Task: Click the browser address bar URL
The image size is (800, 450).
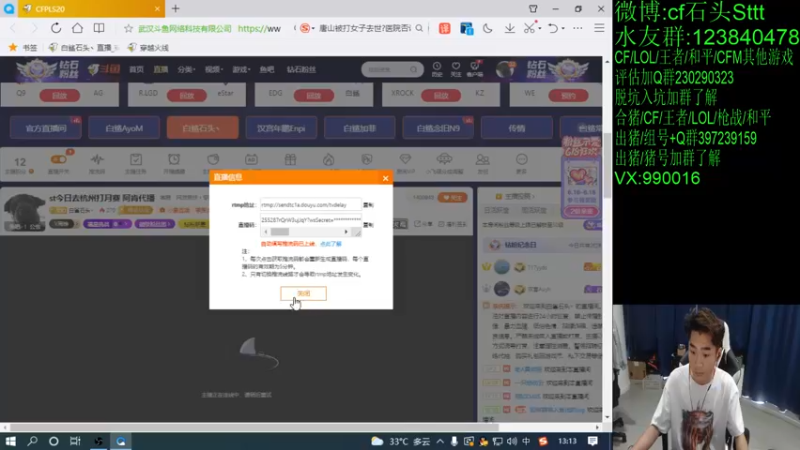Action: tap(259, 29)
